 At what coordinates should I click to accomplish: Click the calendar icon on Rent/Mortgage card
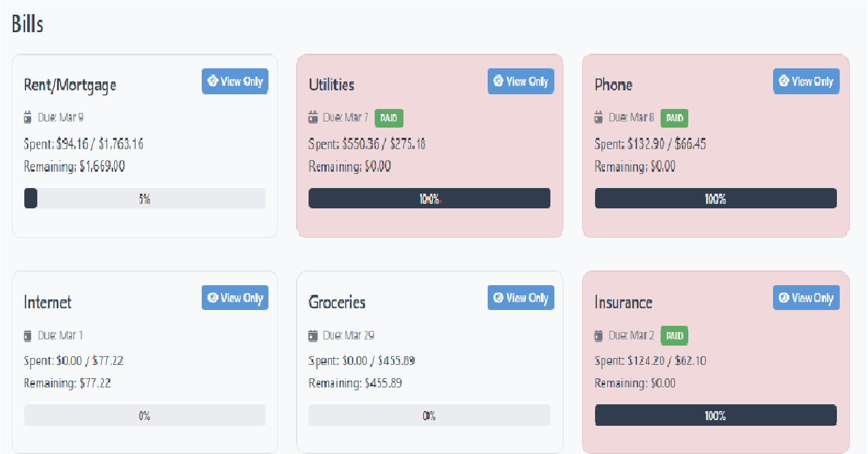tap(28, 117)
